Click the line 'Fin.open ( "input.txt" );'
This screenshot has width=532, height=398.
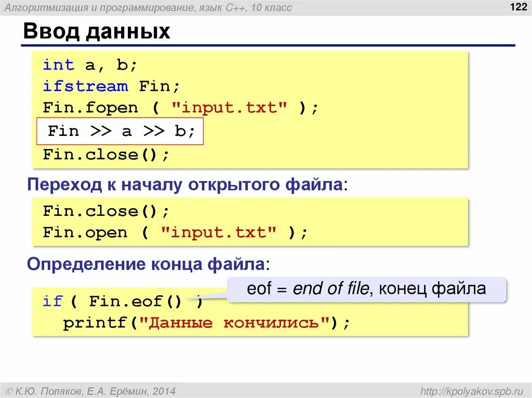click(x=175, y=233)
